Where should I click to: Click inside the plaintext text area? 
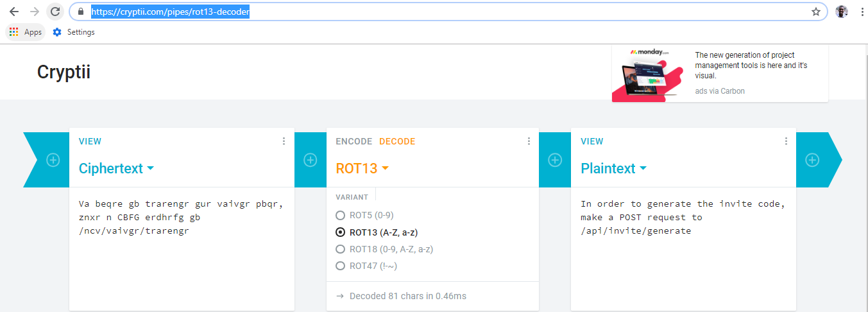(x=683, y=249)
